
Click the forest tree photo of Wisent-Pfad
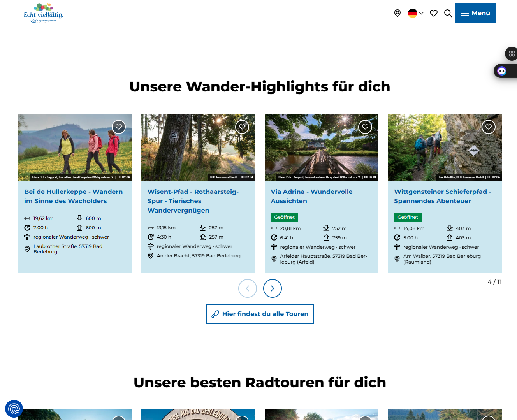[198, 147]
